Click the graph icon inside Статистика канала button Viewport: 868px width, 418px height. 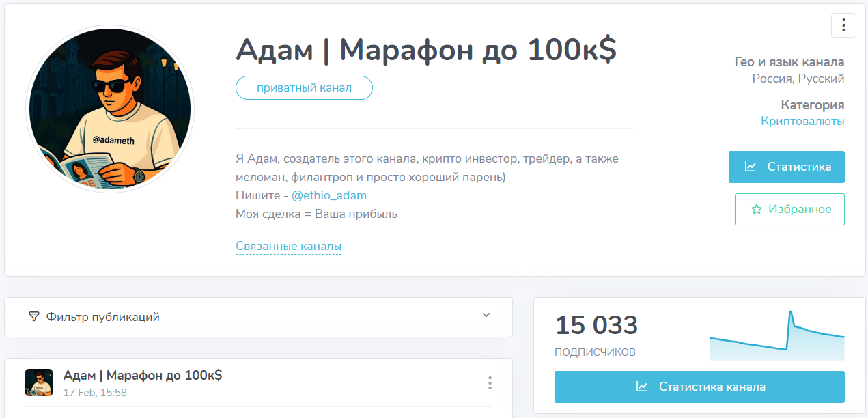pyautogui.click(x=641, y=386)
